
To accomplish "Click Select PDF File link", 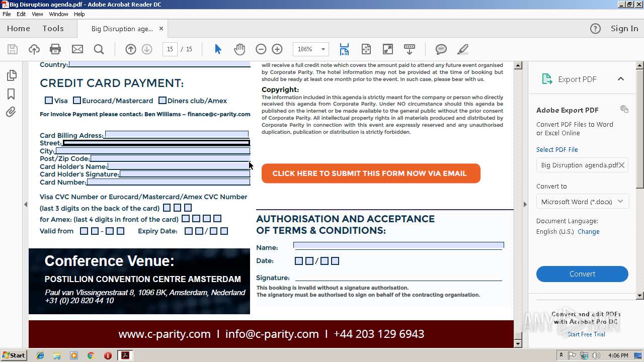I will (557, 149).
